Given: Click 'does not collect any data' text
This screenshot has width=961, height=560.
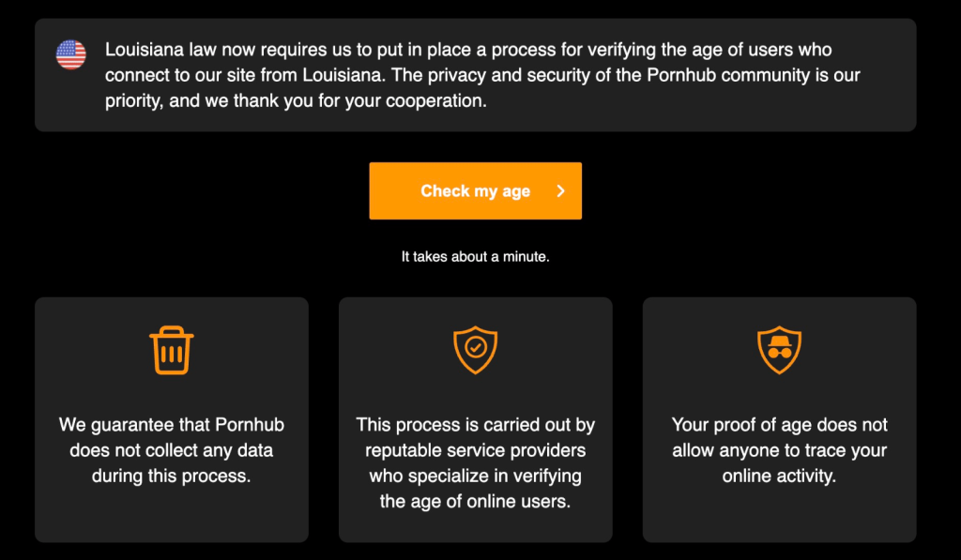Looking at the screenshot, I should (172, 450).
